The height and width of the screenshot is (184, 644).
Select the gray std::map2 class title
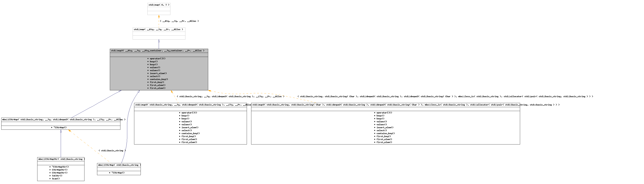158,51
